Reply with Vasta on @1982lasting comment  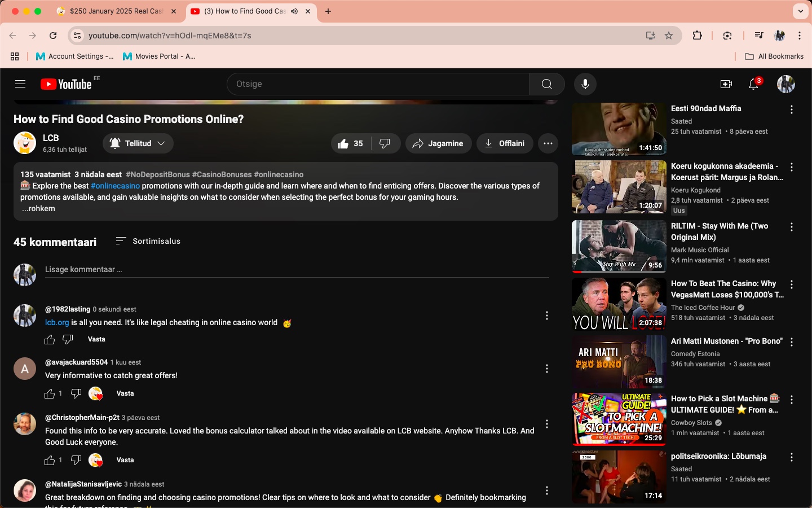[x=96, y=339]
